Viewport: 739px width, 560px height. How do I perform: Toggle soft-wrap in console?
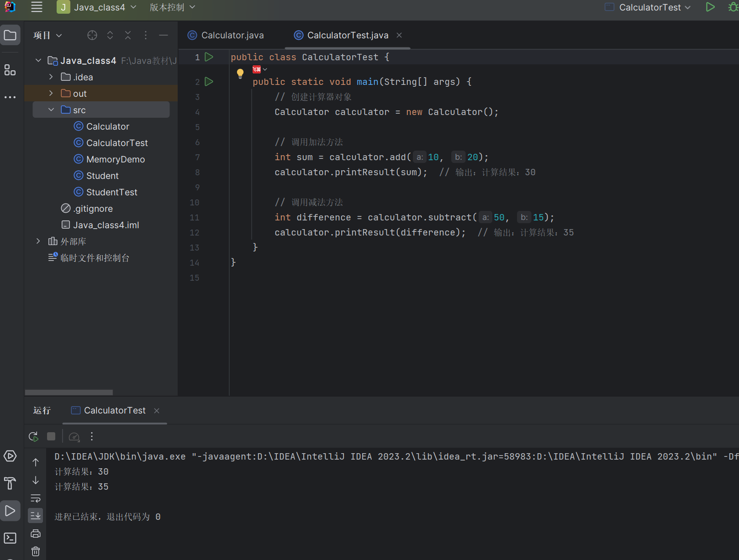[36, 498]
